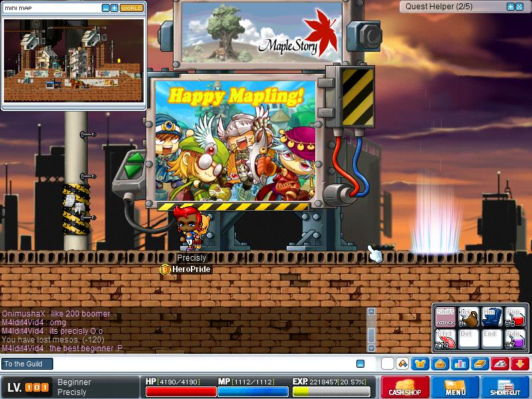This screenshot has height=399, width=532.
Task: Use the Ctrl red meat item slot
Action: click(446, 339)
